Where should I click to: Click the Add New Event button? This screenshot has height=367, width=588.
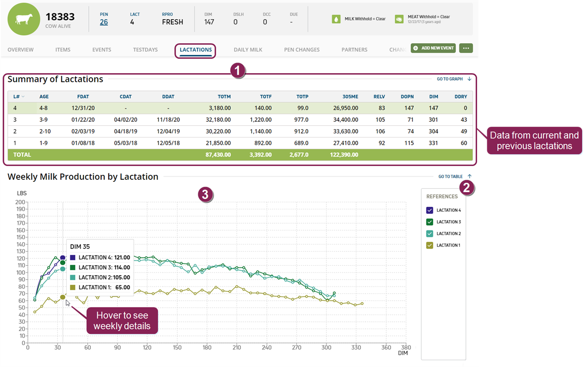click(433, 48)
